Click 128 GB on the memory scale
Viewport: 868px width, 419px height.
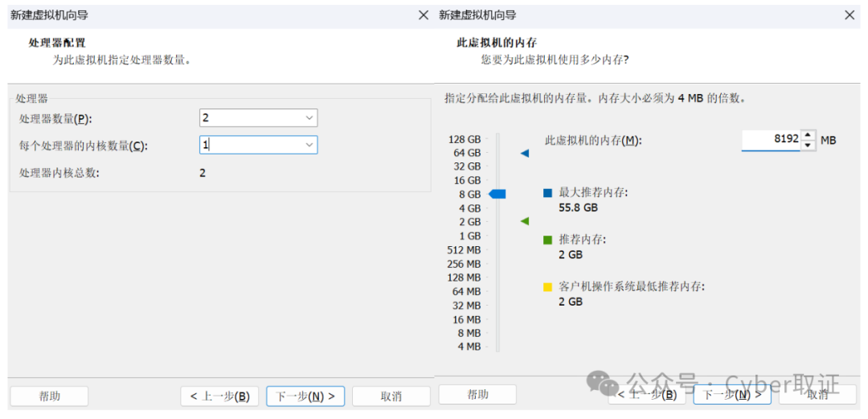click(x=465, y=139)
